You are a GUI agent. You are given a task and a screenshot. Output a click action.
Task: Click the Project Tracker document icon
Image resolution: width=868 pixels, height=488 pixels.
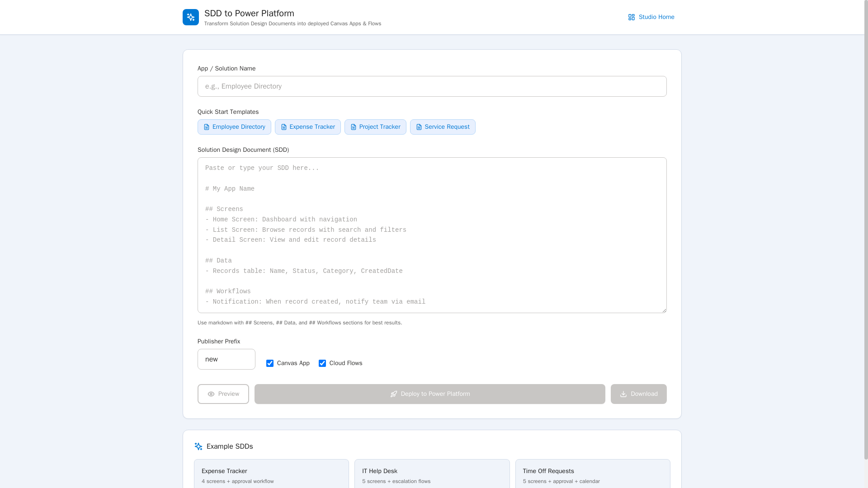point(354,127)
